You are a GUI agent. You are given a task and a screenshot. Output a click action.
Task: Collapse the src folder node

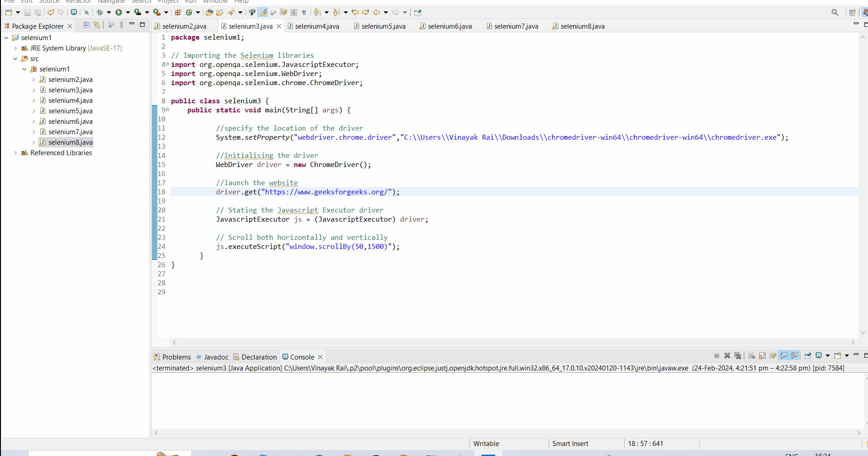15,59
